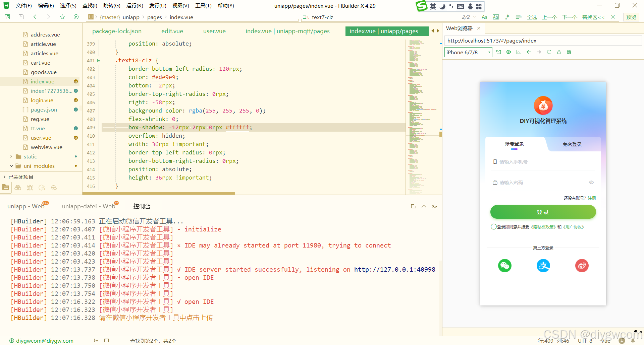Viewport: 644px width, 345px height.
Task: Click the 注册 register link
Action: [592, 198]
